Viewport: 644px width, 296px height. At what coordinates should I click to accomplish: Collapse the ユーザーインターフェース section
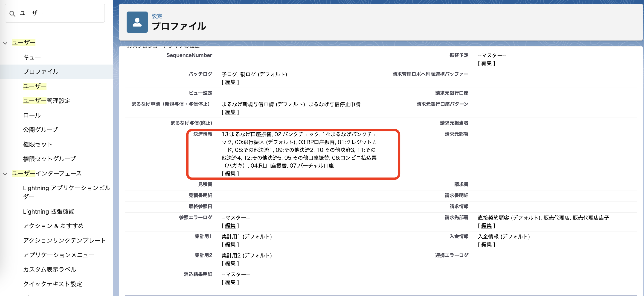tap(5, 174)
